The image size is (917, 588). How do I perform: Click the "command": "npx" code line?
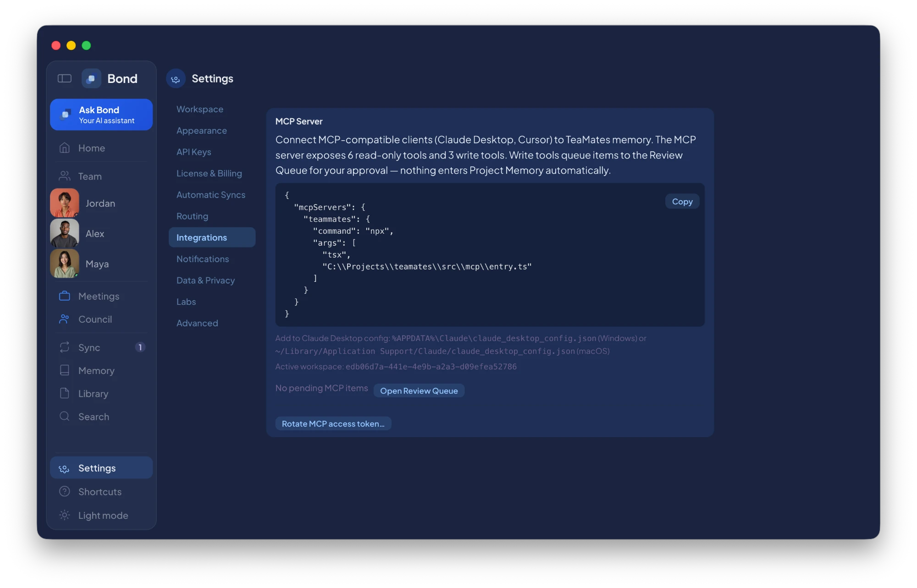tap(353, 231)
